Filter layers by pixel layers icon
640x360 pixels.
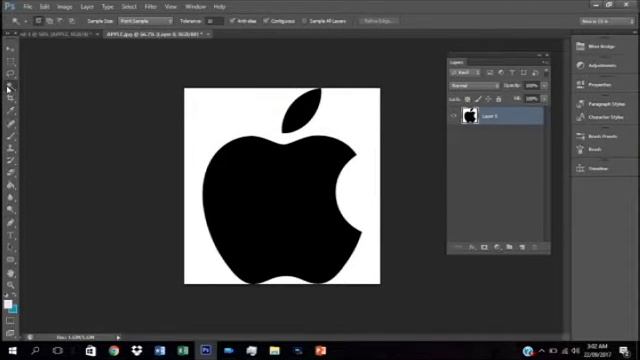point(490,73)
